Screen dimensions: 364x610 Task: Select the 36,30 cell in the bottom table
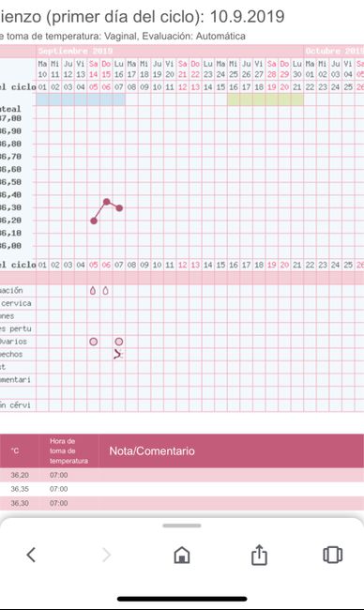coord(20,503)
